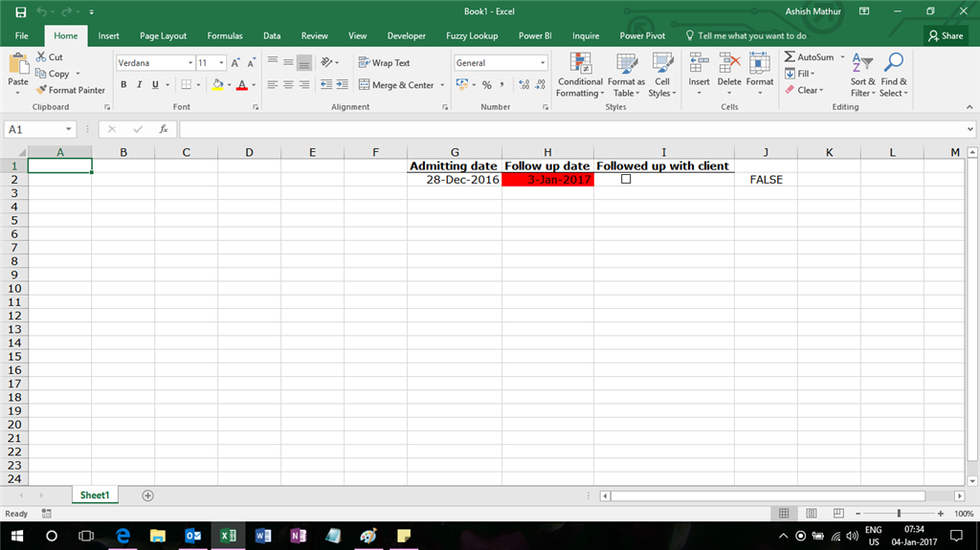
Task: Switch to the Power Pivot tab
Action: (642, 35)
